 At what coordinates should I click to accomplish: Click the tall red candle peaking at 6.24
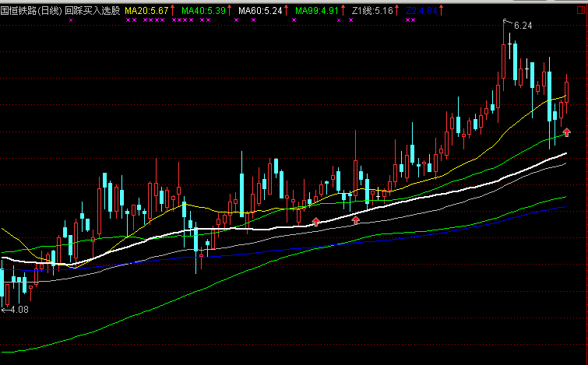[504, 56]
